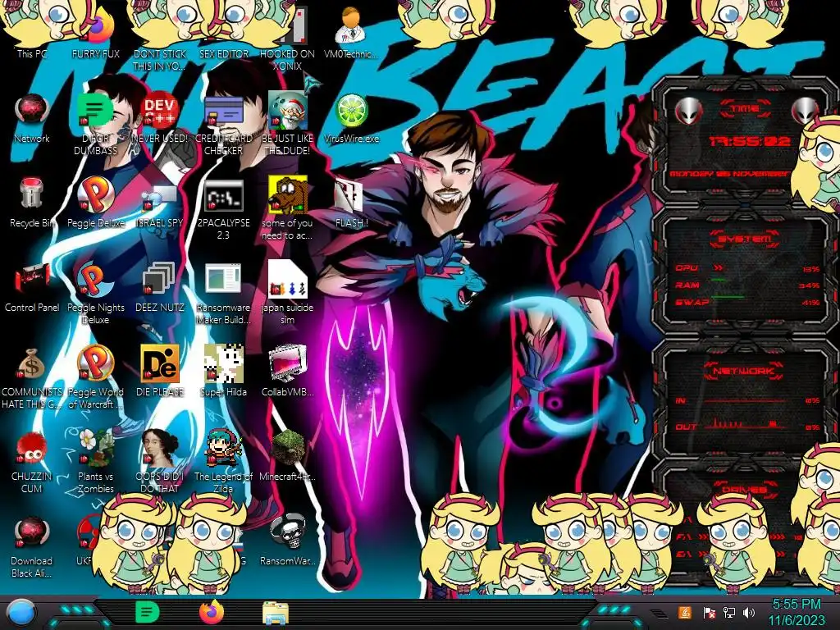Open the Recycle Bin

click(32, 203)
